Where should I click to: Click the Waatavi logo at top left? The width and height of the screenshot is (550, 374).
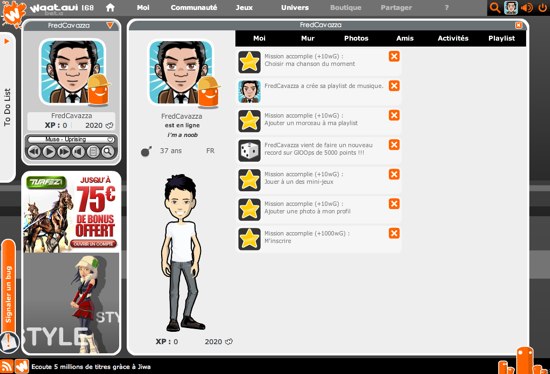pyautogui.click(x=14, y=13)
